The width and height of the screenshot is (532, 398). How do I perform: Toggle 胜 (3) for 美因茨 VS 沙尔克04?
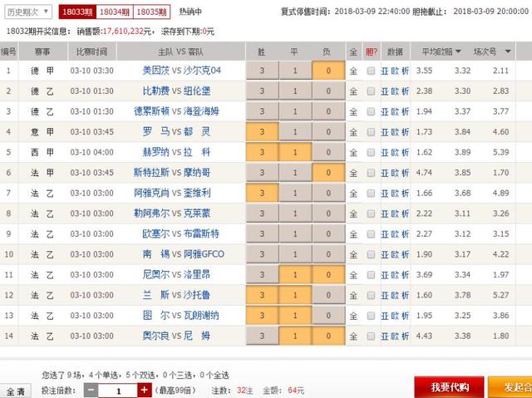tap(263, 71)
